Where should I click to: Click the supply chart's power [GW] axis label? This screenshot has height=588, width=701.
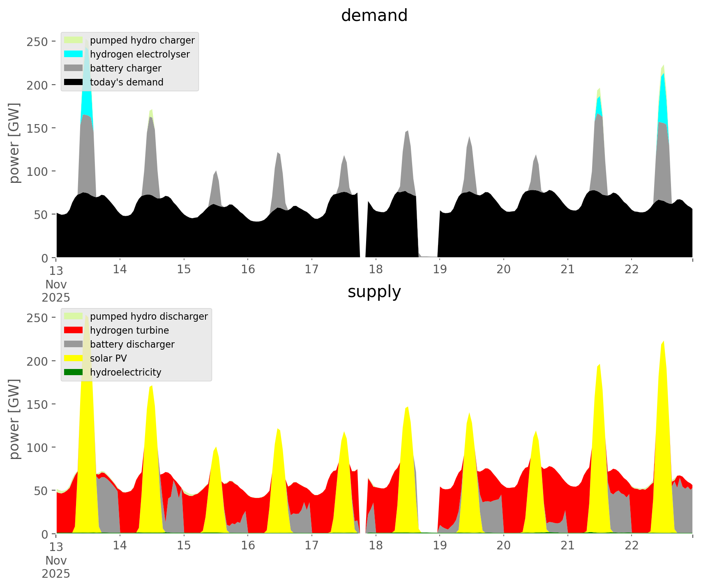click(14, 419)
